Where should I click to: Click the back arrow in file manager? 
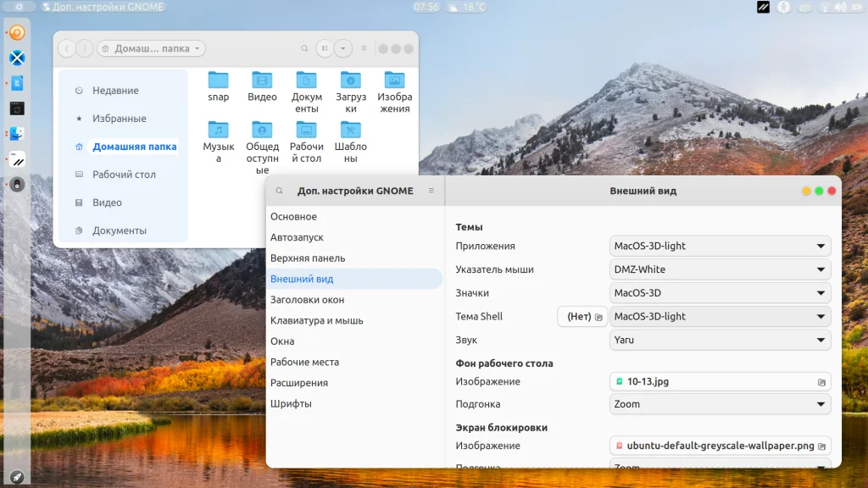67,49
